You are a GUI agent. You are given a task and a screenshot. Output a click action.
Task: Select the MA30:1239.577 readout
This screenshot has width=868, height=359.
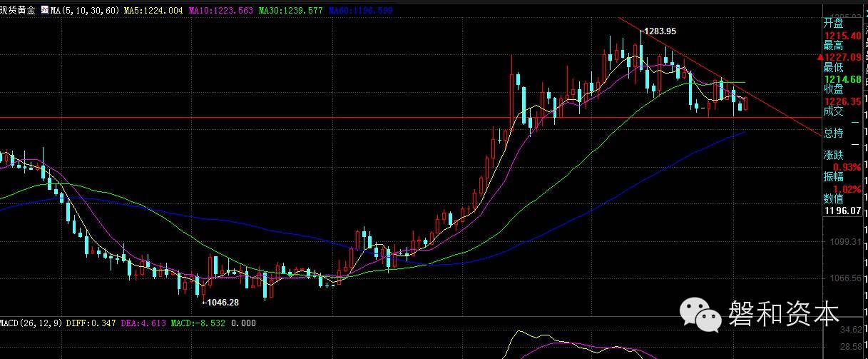point(292,11)
